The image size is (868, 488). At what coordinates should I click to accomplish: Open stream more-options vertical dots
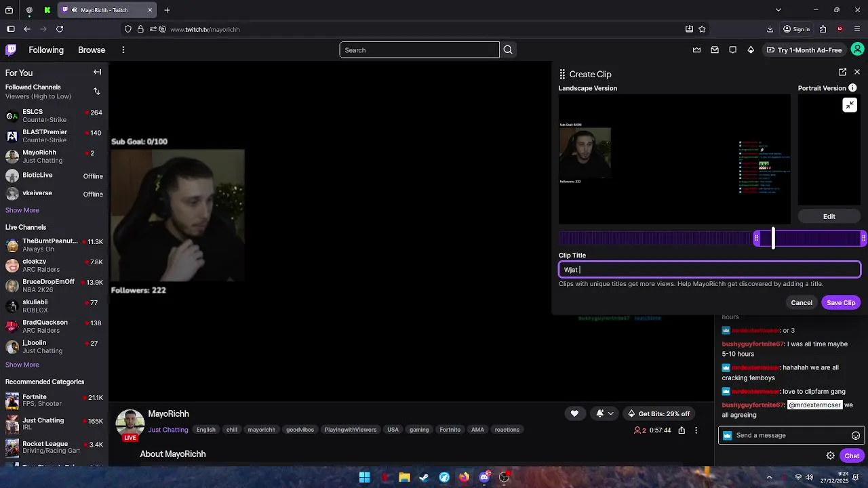pyautogui.click(x=696, y=430)
